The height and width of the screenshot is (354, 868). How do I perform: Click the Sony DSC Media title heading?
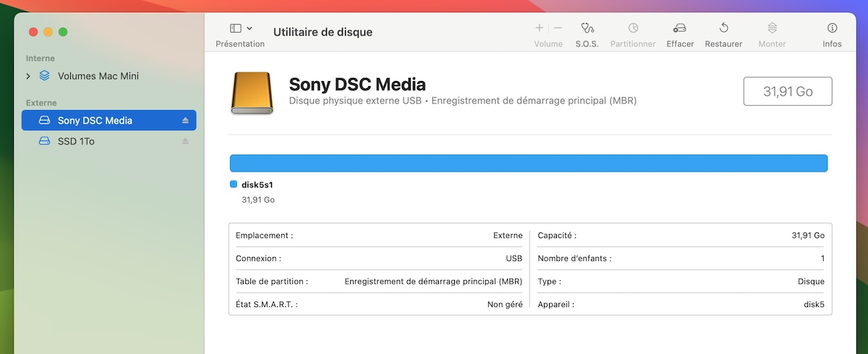357,84
